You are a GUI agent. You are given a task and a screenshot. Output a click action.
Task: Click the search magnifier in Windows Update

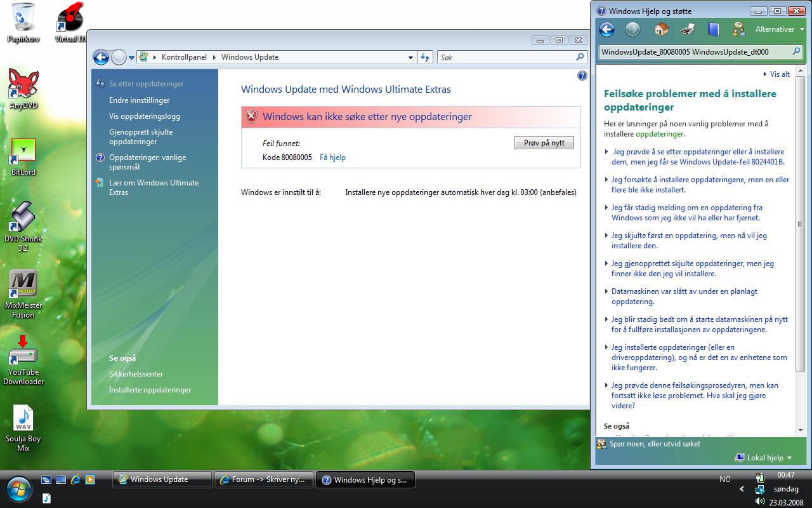(x=580, y=57)
